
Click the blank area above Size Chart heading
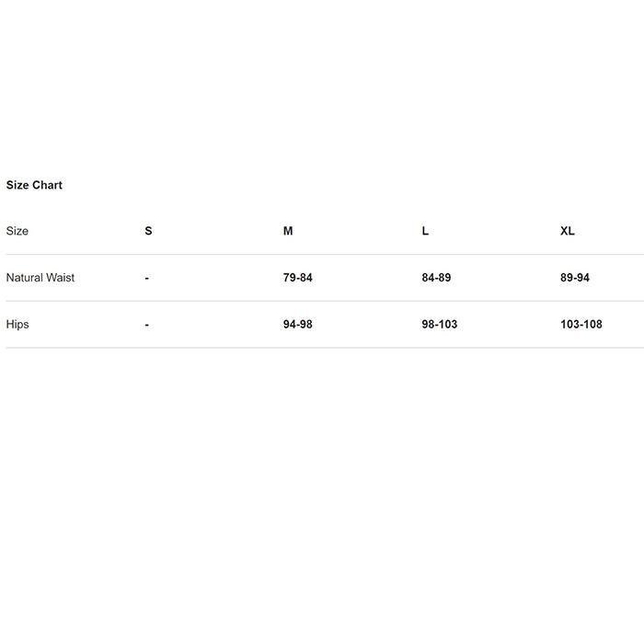322,92
